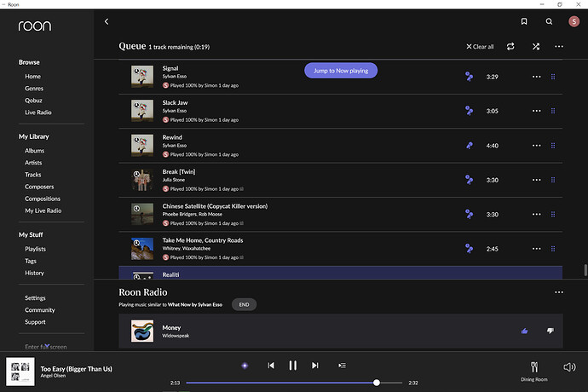Image resolution: width=588 pixels, height=392 pixels.
Task: Toggle Roon Radio star icon in player
Action: pos(245,366)
